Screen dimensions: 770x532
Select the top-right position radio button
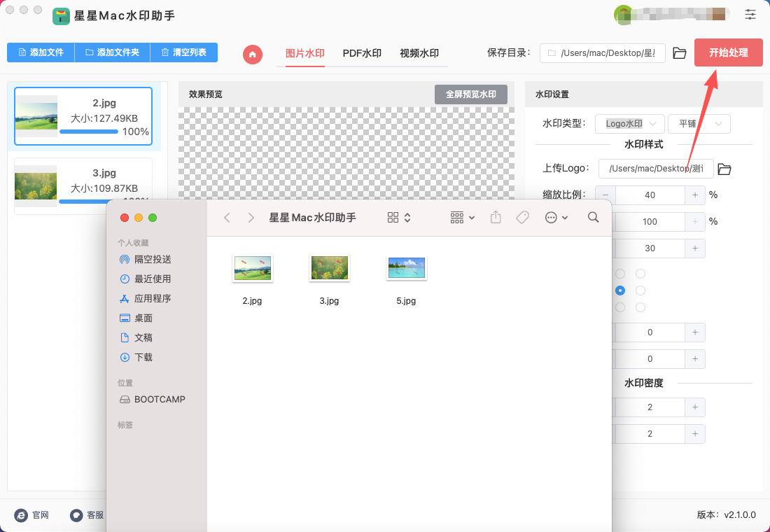(x=640, y=274)
